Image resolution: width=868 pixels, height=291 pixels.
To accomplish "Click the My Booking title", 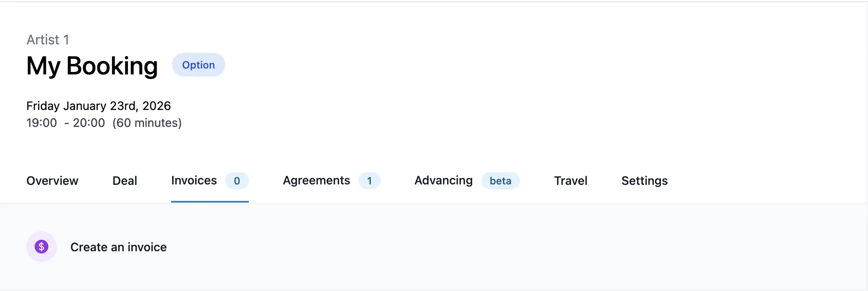I will click(x=92, y=66).
